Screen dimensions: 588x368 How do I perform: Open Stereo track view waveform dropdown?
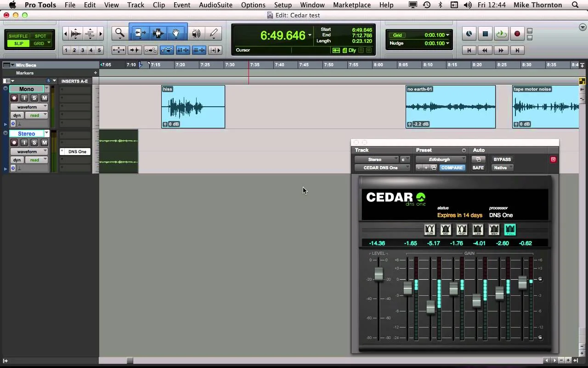[x=30, y=151]
